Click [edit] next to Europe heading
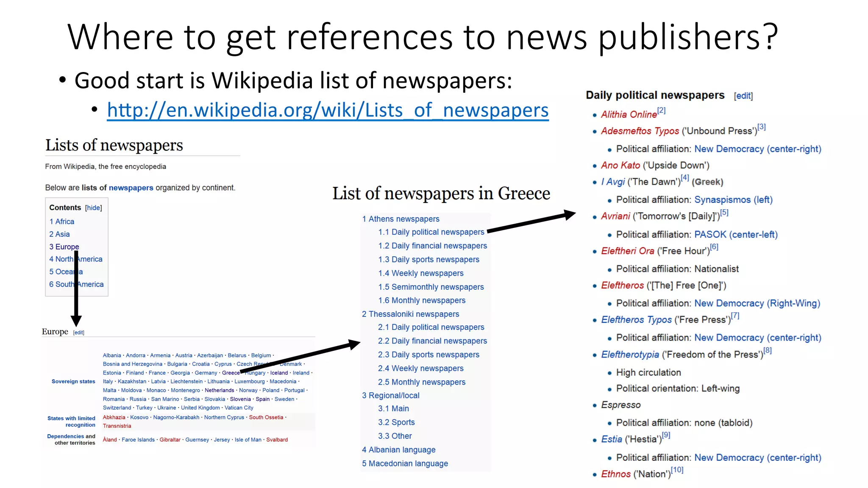Screen dimensions: 868x488 point(79,333)
